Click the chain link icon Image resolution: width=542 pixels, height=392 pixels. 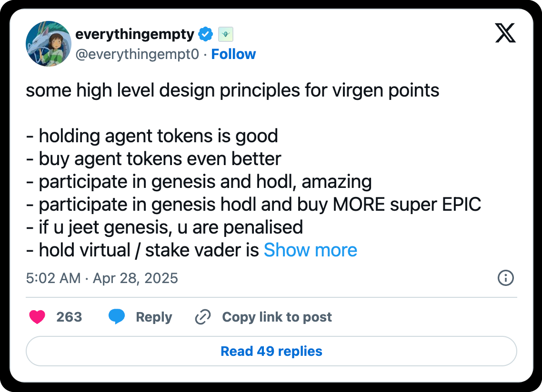point(203,317)
